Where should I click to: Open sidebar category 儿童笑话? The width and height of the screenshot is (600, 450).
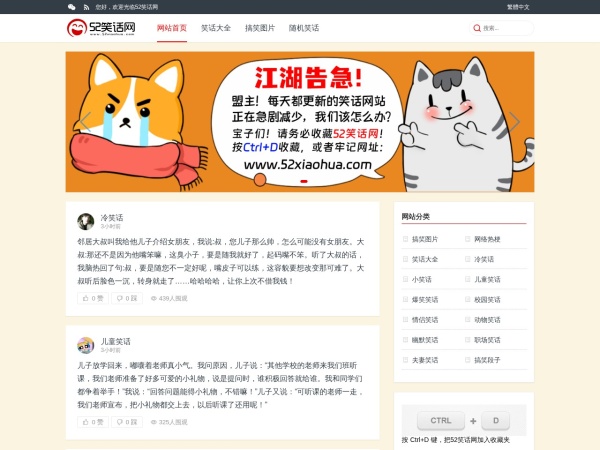[x=487, y=279]
